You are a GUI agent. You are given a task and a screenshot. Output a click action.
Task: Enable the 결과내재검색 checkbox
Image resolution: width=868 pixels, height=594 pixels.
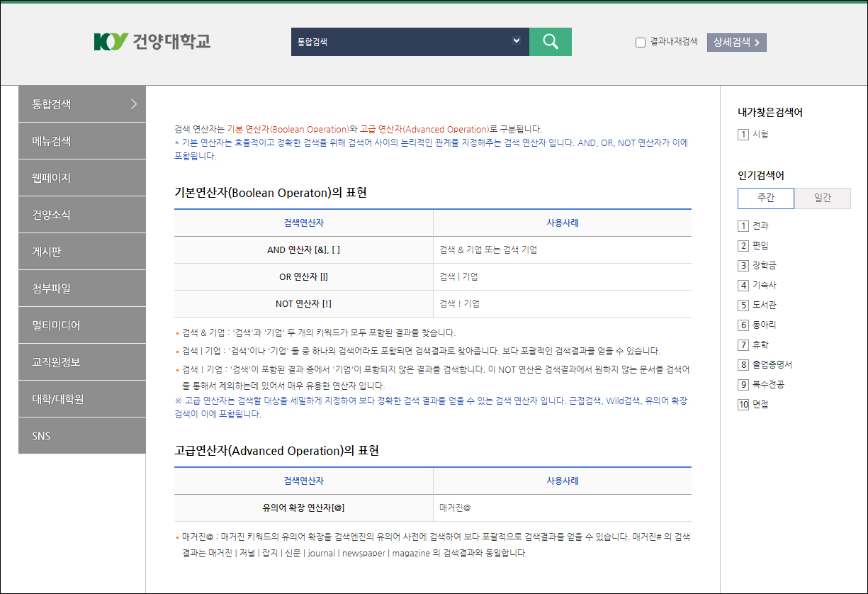[x=641, y=43]
